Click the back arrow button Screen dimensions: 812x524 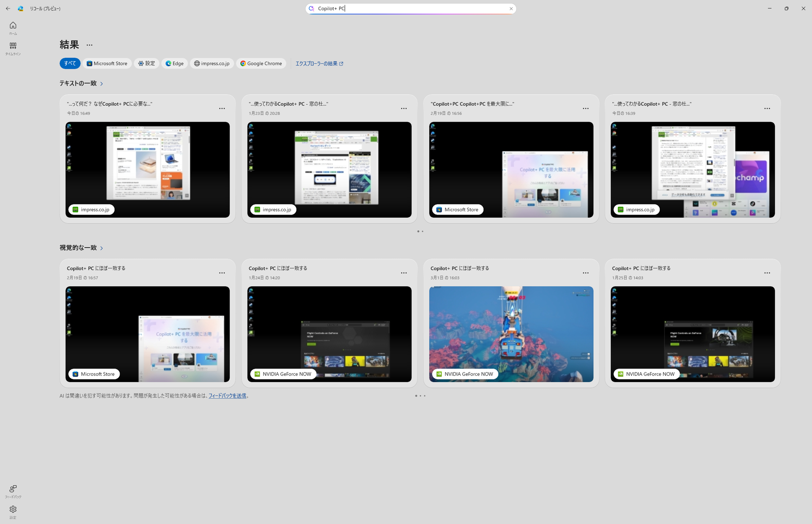pos(8,8)
